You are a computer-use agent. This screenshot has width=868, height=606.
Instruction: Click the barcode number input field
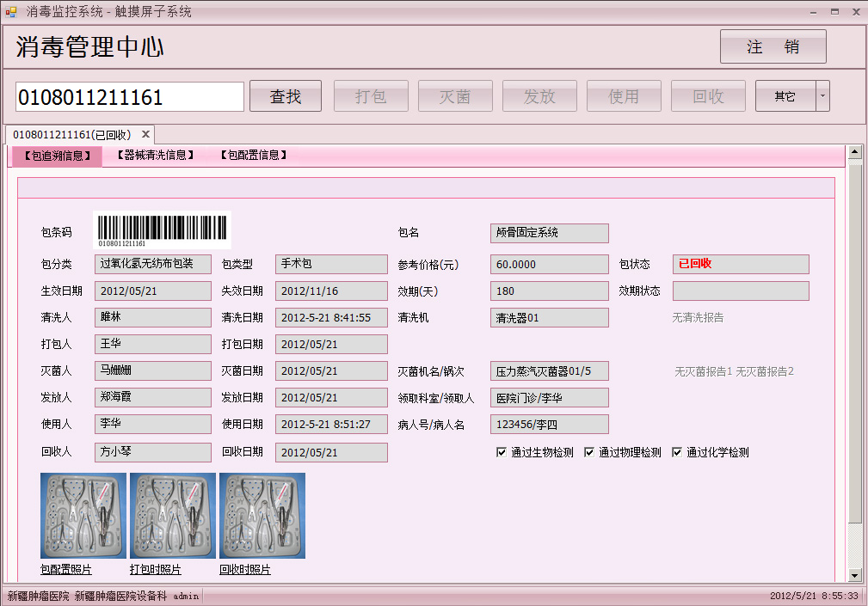130,97
